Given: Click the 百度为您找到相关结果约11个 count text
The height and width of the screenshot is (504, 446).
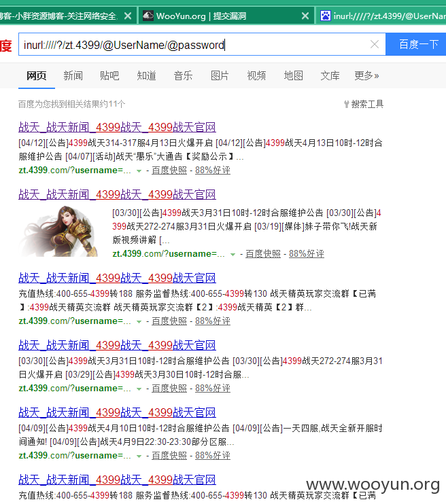Looking at the screenshot, I should 71,104.
